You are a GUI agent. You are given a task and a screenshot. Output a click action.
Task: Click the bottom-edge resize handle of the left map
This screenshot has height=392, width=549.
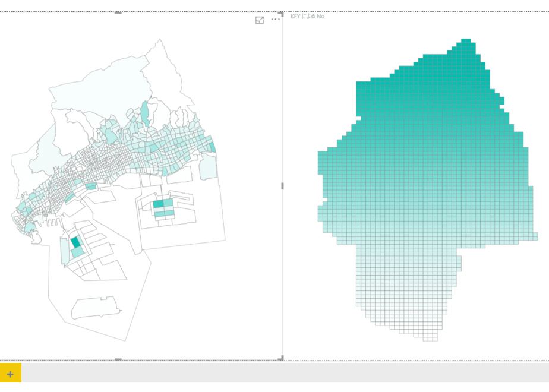118,359
